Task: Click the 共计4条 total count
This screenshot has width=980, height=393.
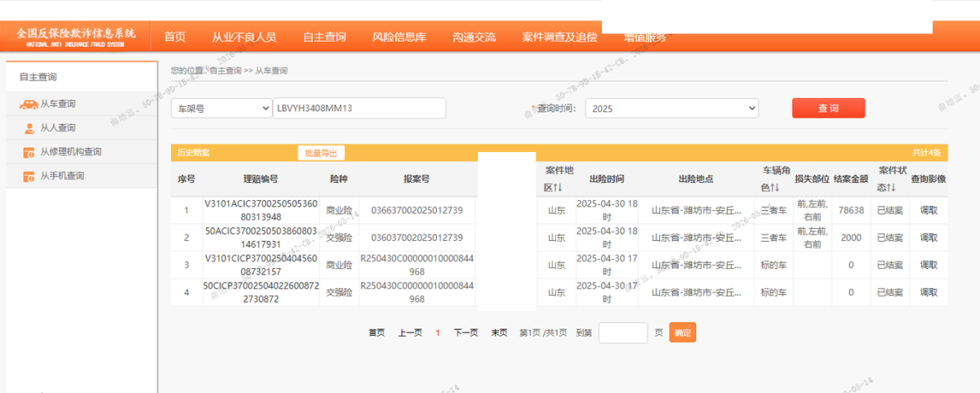Action: tap(927, 153)
